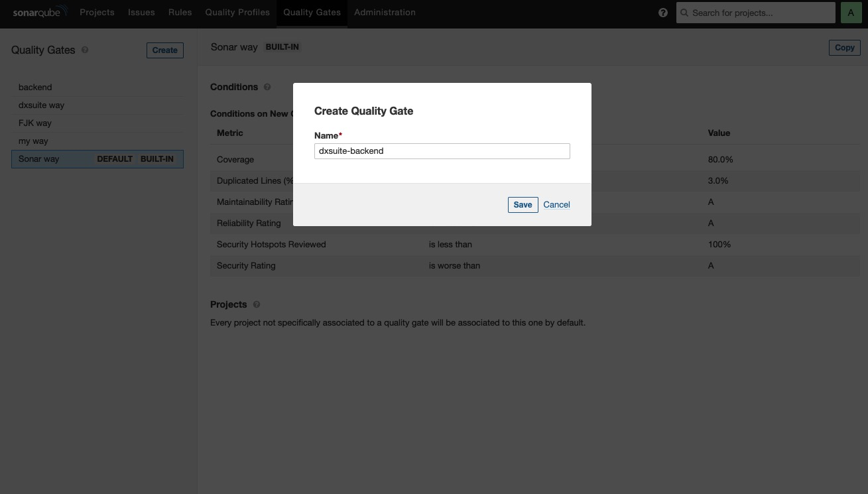The height and width of the screenshot is (494, 868).
Task: Select the backend quality gate
Action: coord(97,87)
